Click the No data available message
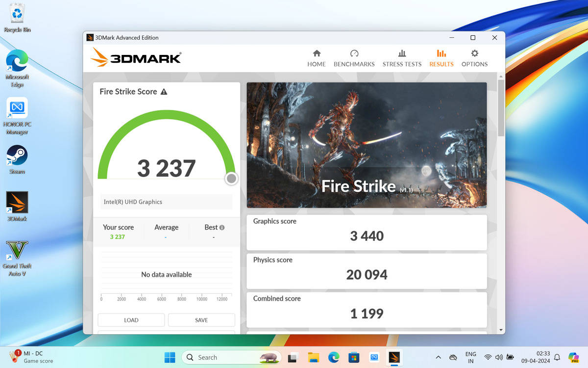The image size is (588, 368). [167, 274]
